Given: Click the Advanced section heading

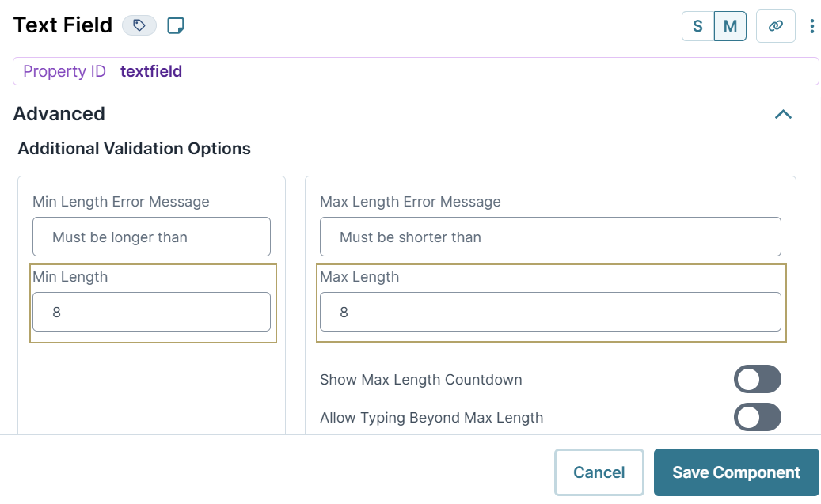Looking at the screenshot, I should coord(59,114).
